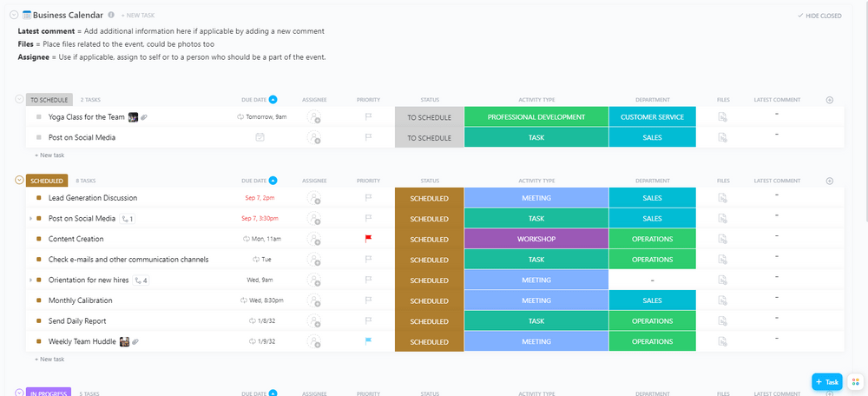The image size is (868, 396).
Task: Set priority flag for Send Daily Report
Action: pos(368,321)
